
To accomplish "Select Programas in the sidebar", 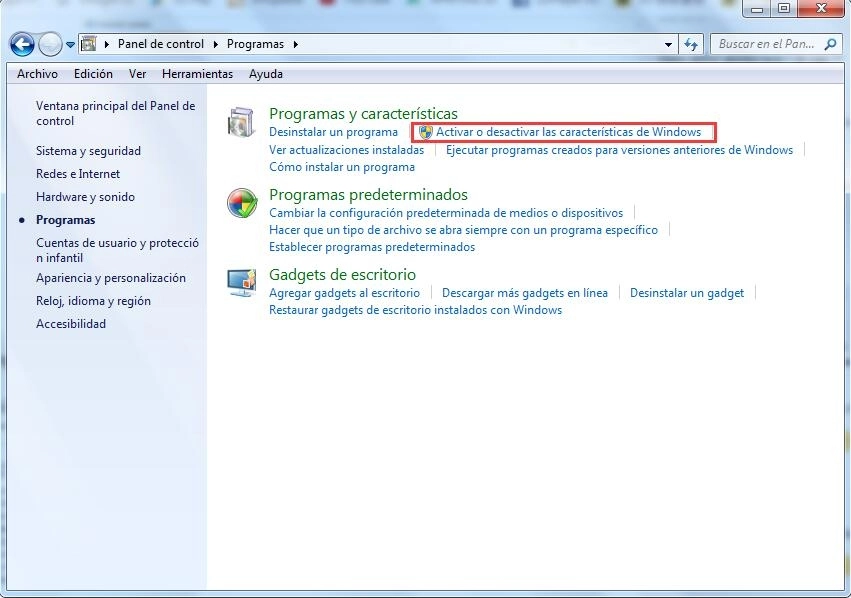I will [66, 220].
